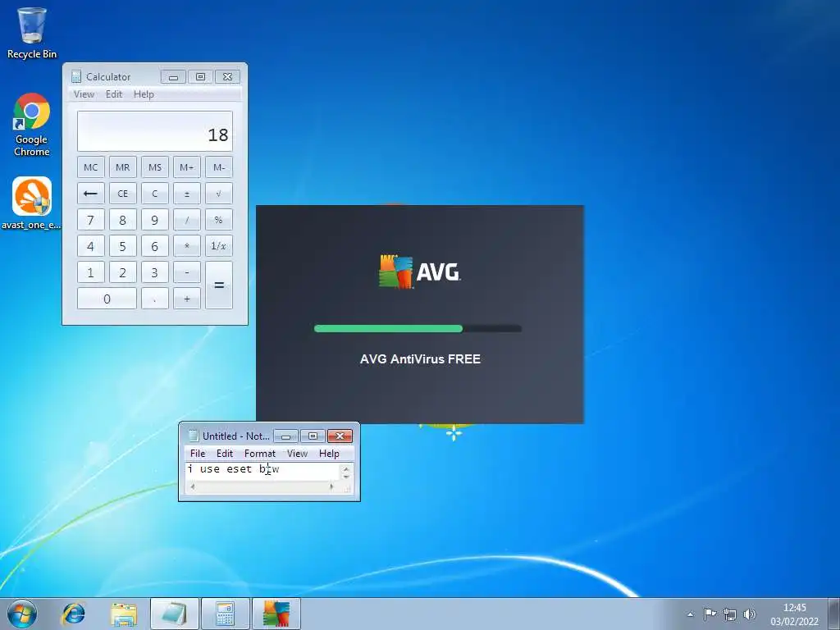Click calculator digit 8
Image resolution: width=840 pixels, height=630 pixels.
pos(123,220)
